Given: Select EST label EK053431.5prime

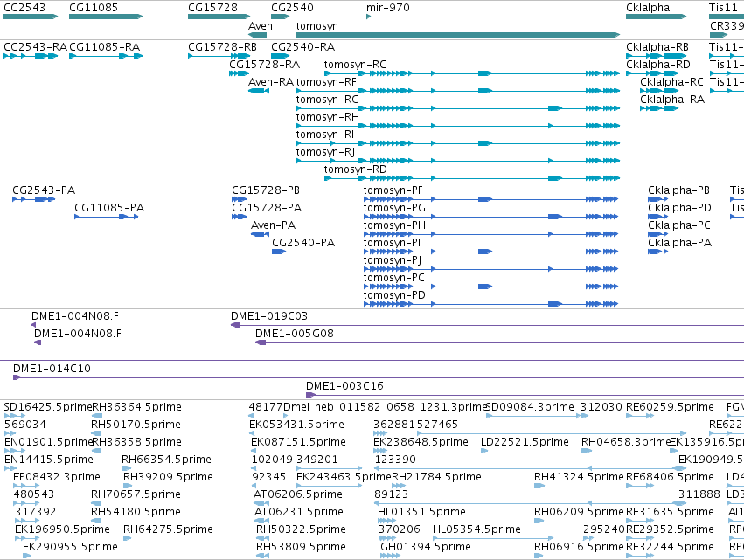Looking at the screenshot, I should pyautogui.click(x=296, y=425).
